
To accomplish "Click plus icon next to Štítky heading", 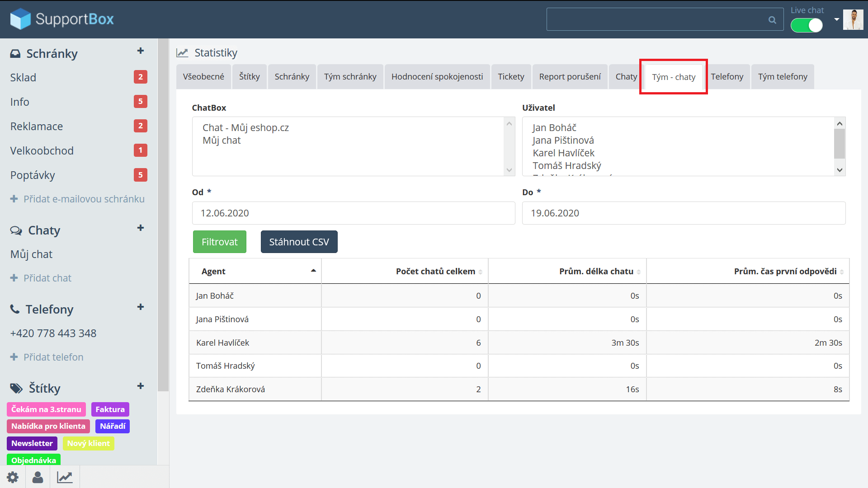I will (141, 386).
